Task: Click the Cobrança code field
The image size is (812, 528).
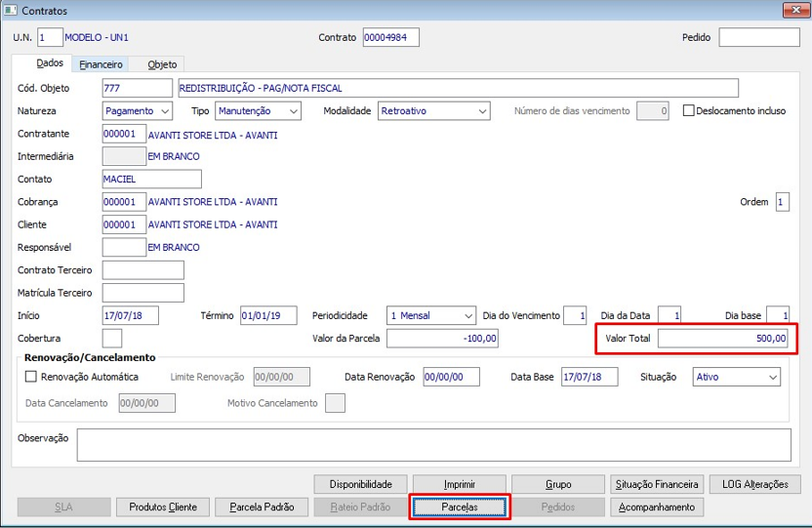Action: (124, 202)
